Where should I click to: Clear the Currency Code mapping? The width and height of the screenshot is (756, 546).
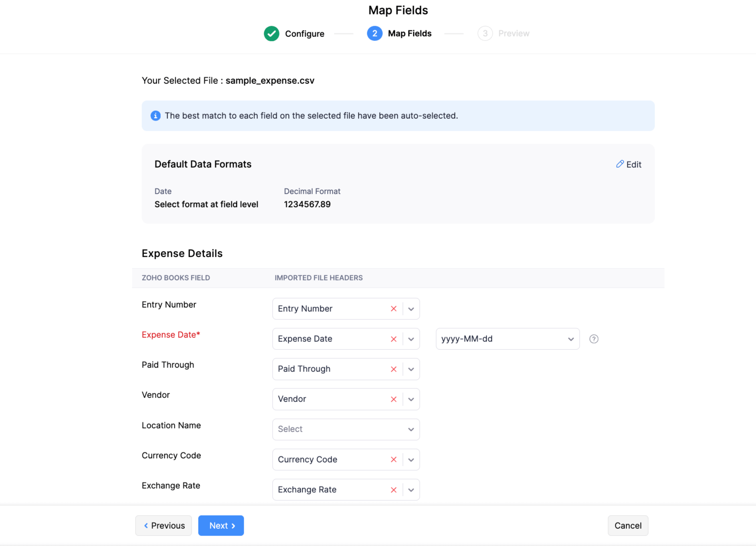[393, 460]
